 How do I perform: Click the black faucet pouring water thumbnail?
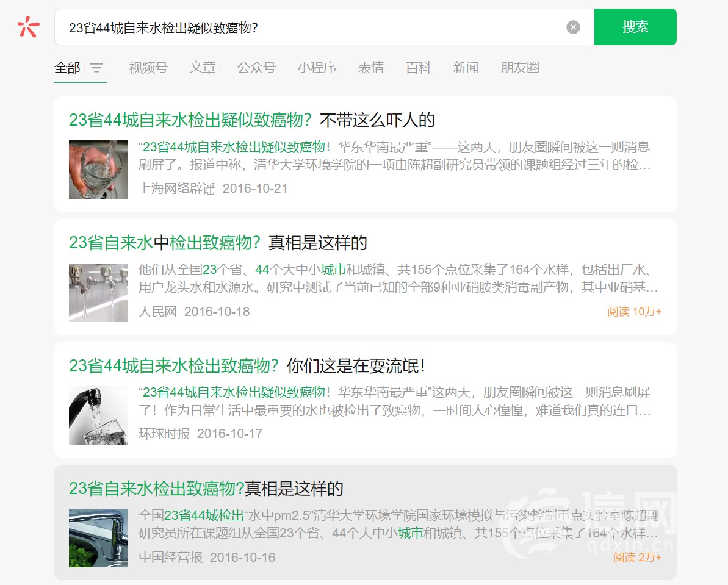(x=98, y=415)
